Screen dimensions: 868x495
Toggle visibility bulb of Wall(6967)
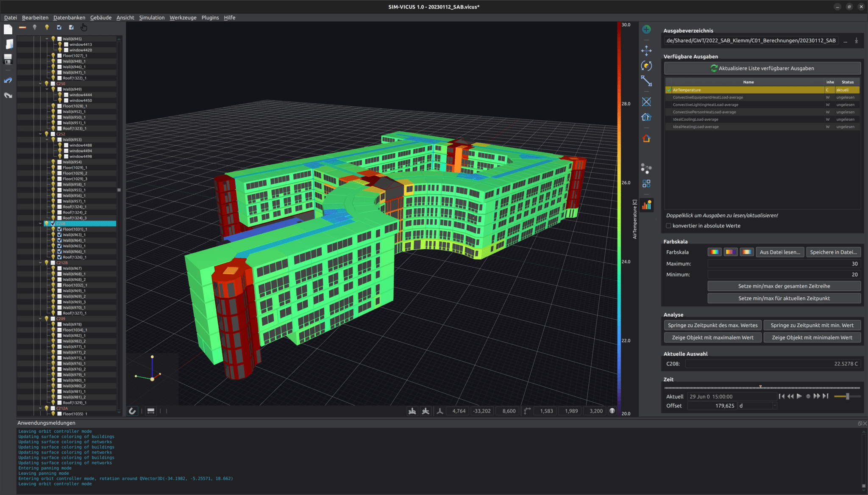[53, 268]
